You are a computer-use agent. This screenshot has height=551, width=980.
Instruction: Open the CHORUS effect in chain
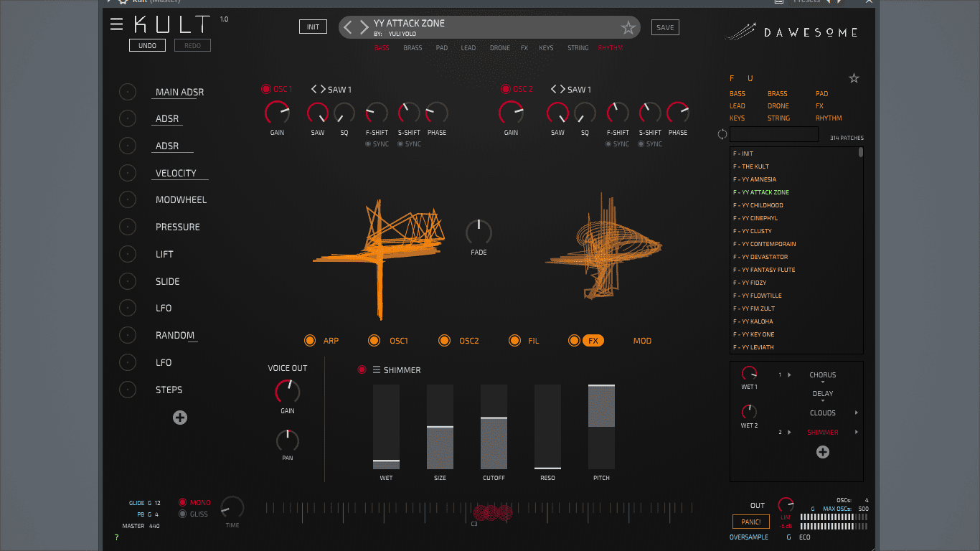[823, 375]
